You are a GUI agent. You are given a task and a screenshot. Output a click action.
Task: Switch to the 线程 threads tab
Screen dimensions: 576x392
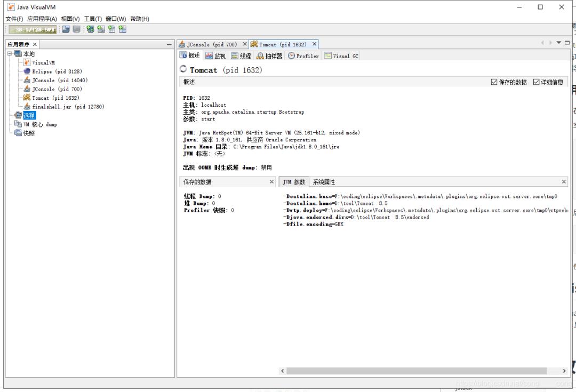coord(241,56)
